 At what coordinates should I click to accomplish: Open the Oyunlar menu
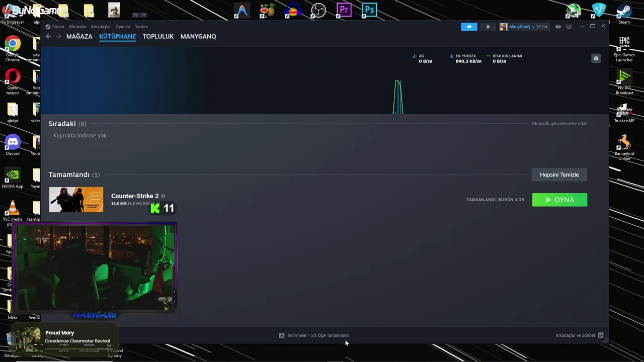pos(123,27)
